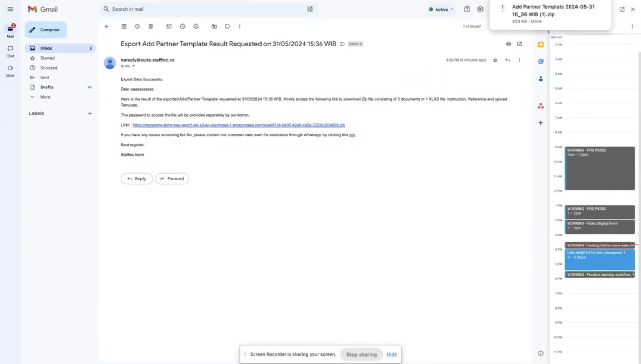Click the sender avatar icon
Image resolution: width=641 pixels, height=364 pixels.
point(110,63)
